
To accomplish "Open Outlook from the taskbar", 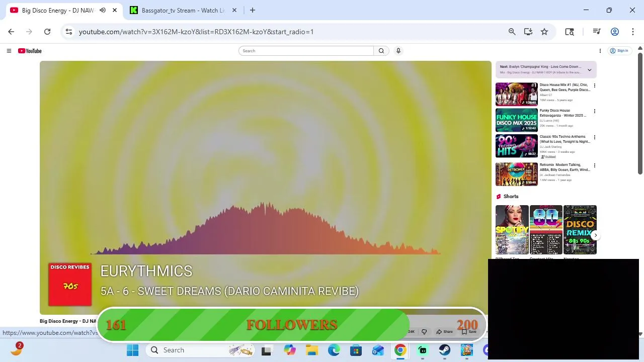I will 378,350.
